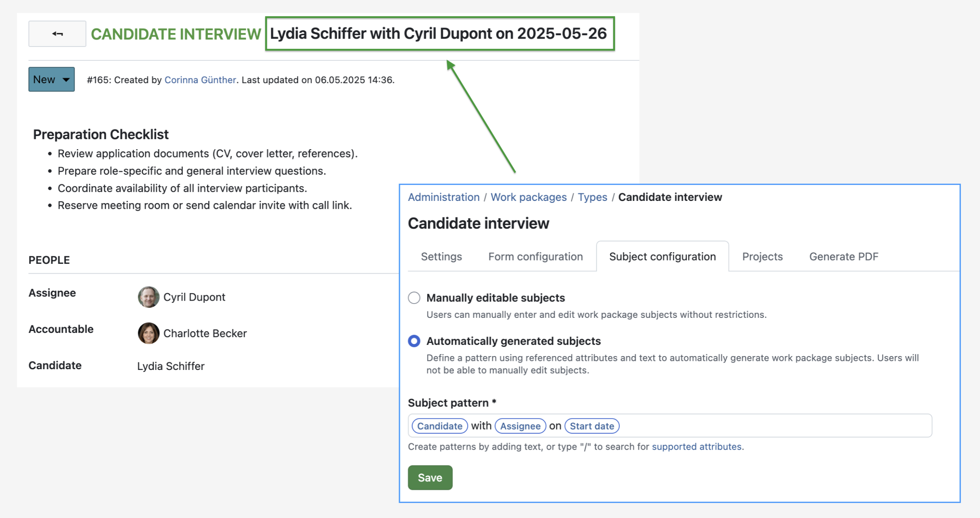
Task: Open the Projects tab
Action: click(x=762, y=256)
